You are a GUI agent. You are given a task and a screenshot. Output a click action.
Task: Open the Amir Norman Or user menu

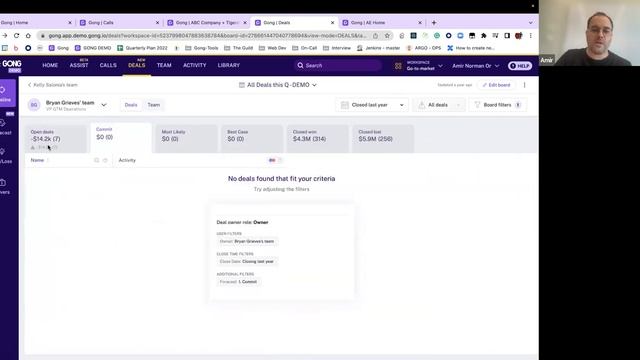pyautogui.click(x=476, y=66)
